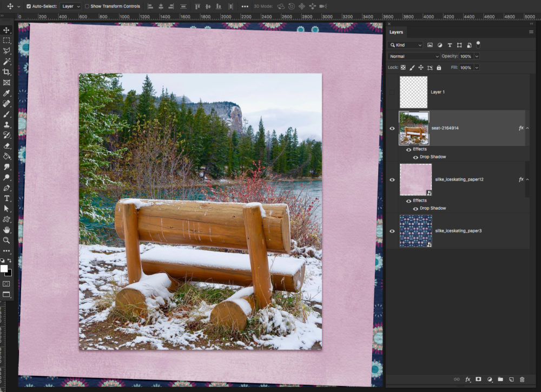The image size is (541, 392).
Task: Switch to the Layers tab
Action: click(x=396, y=32)
